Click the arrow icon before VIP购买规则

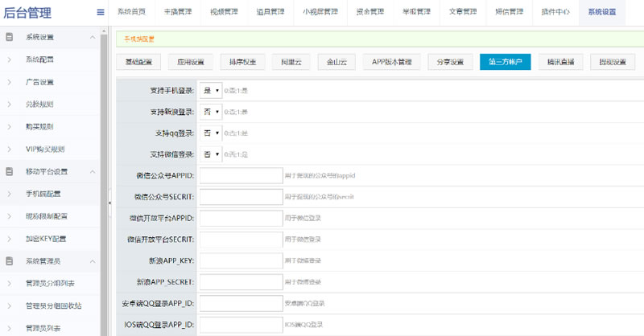coord(9,149)
